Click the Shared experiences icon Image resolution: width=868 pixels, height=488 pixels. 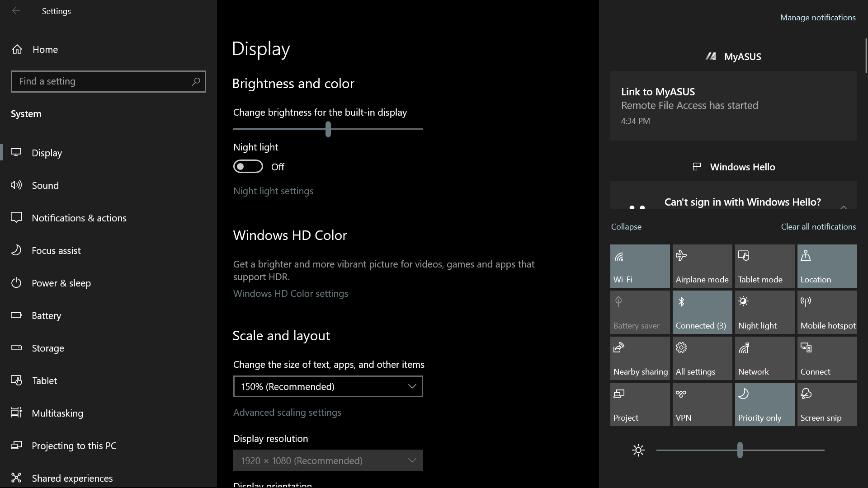(16, 478)
